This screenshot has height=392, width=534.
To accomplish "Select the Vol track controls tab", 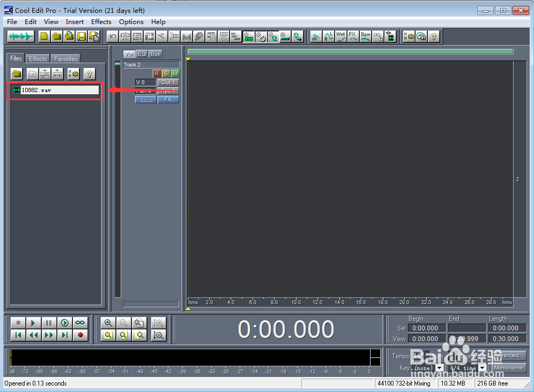I will (129, 54).
